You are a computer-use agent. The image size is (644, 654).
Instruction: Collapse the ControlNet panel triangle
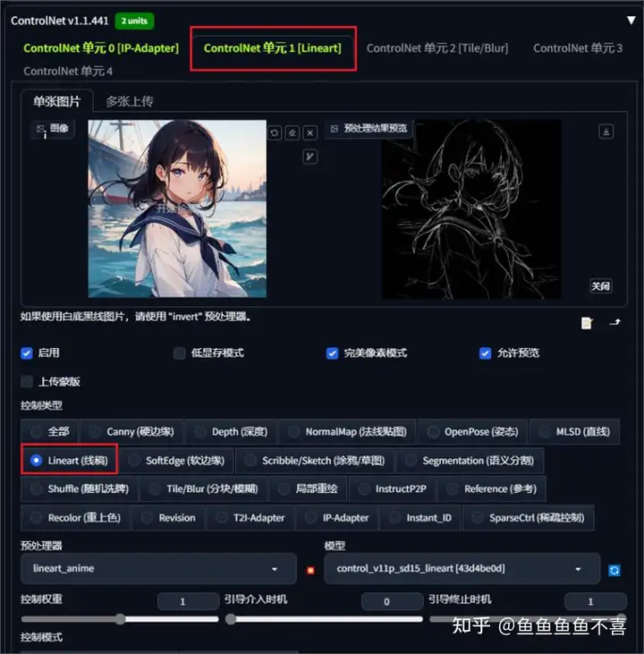pyautogui.click(x=631, y=21)
